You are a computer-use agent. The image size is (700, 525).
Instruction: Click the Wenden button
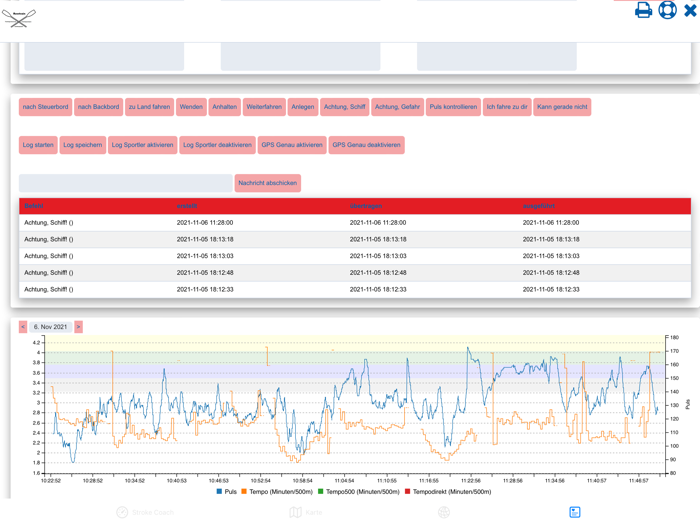(x=191, y=107)
